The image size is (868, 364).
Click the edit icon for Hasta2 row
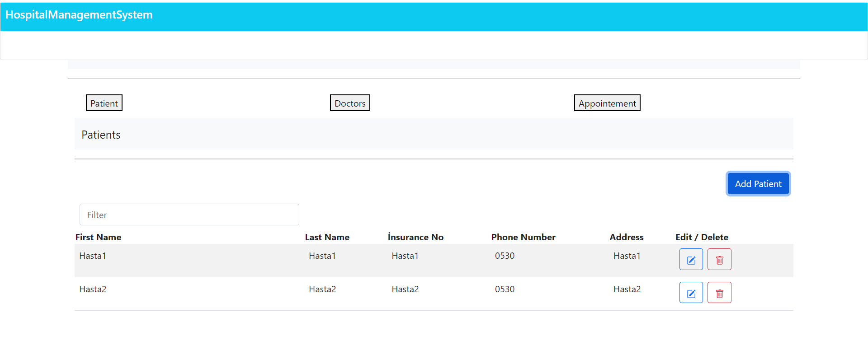[691, 293]
